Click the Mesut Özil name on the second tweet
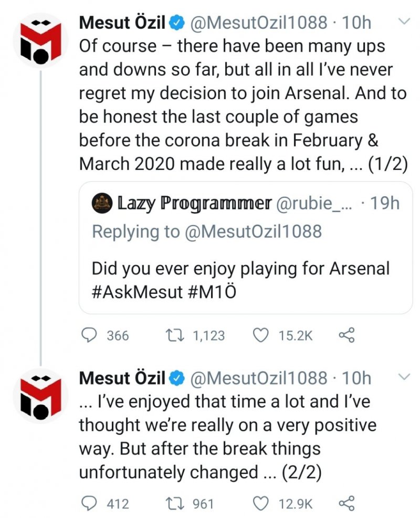 (122, 378)
